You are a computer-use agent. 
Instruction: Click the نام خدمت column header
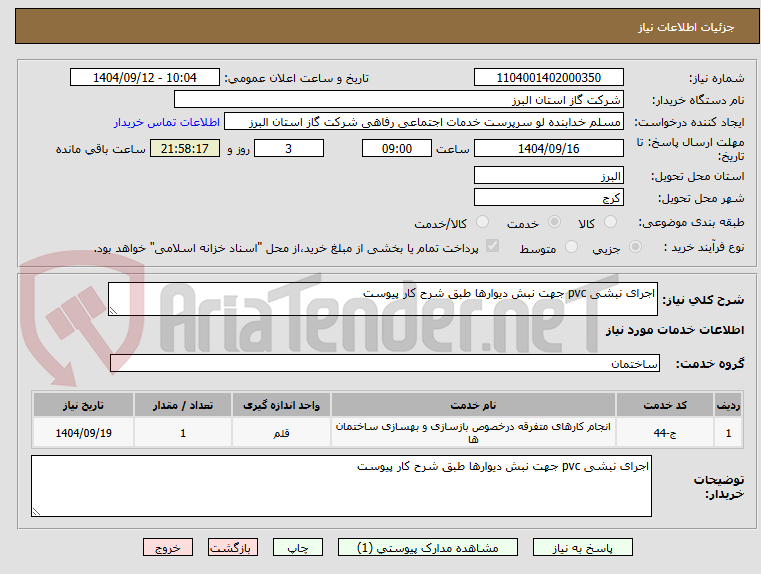(x=473, y=405)
